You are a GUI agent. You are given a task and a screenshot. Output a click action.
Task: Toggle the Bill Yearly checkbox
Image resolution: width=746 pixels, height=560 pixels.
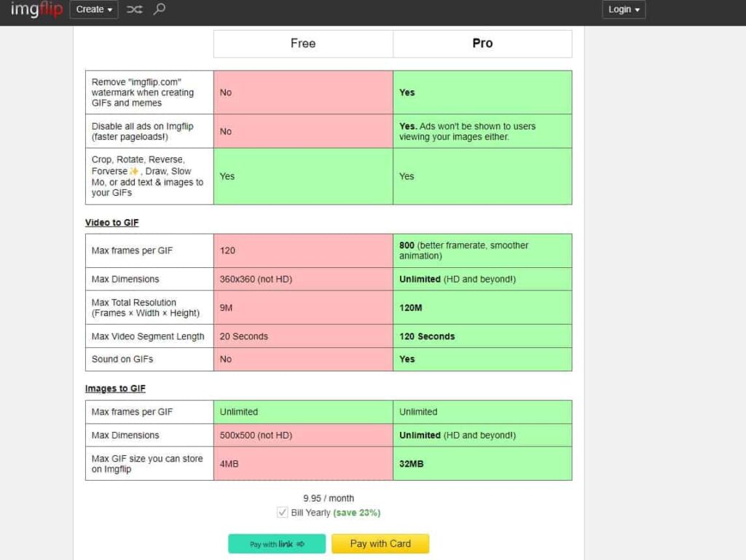pyautogui.click(x=282, y=513)
